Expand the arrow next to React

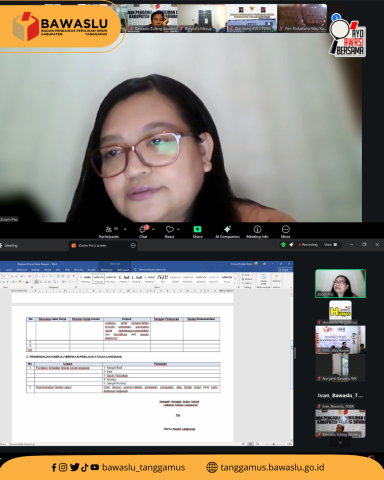coord(179,229)
